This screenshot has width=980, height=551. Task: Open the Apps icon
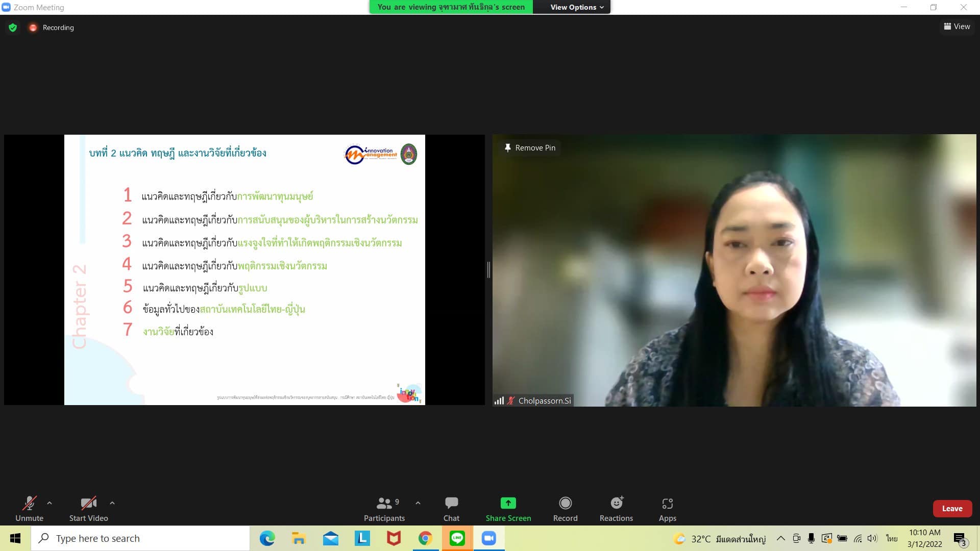(x=667, y=504)
